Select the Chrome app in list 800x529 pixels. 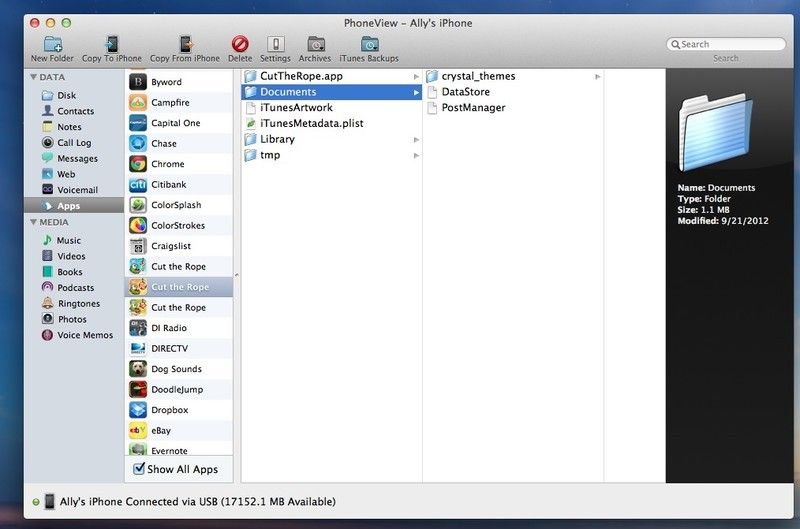[138, 164]
